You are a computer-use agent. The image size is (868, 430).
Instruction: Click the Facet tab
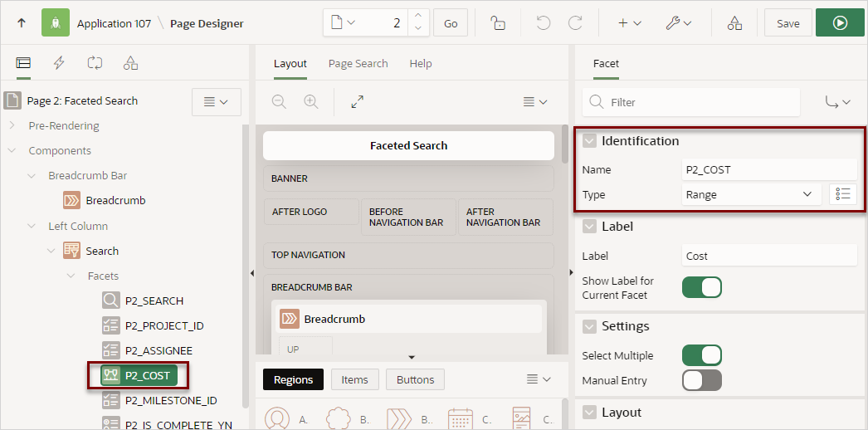(606, 63)
